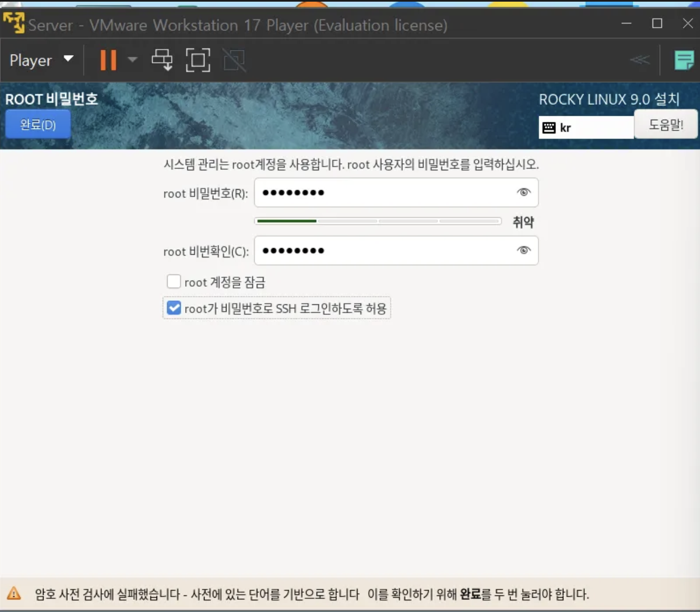Click the warning triangle icon at bottom
Viewport: 700px width, 612px height.
(x=14, y=593)
